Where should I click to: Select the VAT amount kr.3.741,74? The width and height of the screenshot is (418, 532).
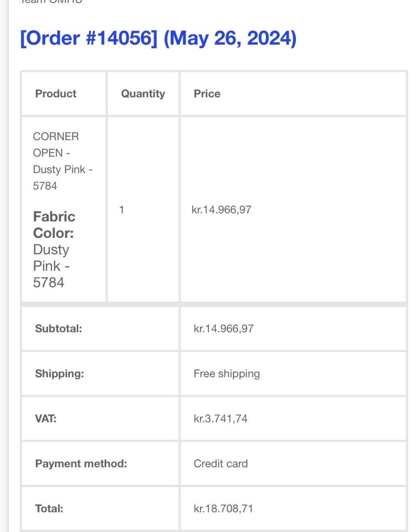(220, 419)
